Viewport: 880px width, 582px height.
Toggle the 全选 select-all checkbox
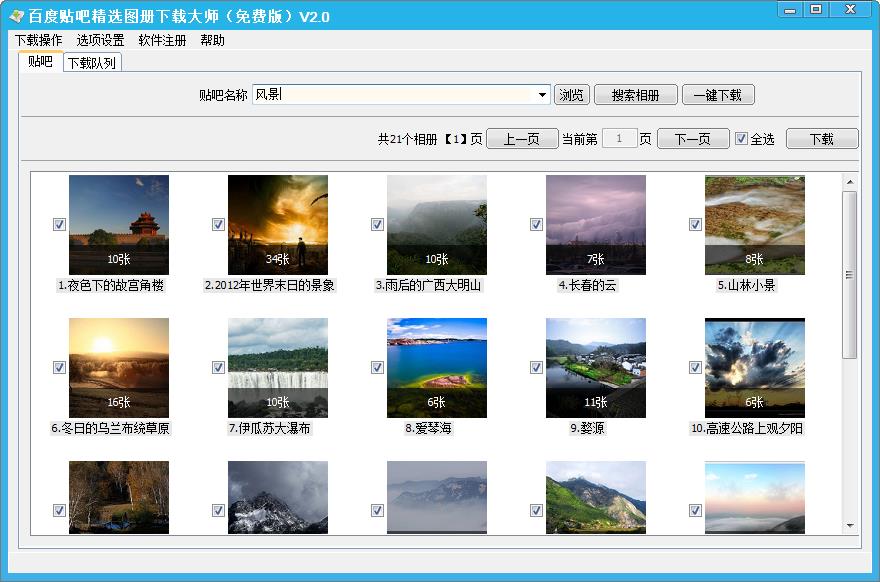[741, 139]
